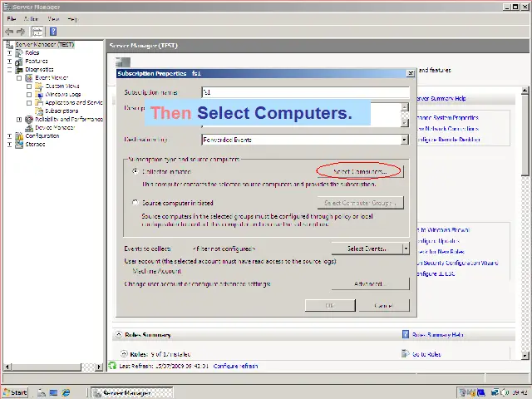
Task: Select the Roles node in the tree
Action: (x=32, y=52)
